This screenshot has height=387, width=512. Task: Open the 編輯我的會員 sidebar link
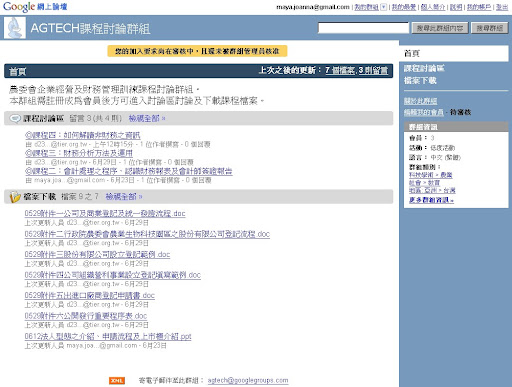(x=424, y=112)
